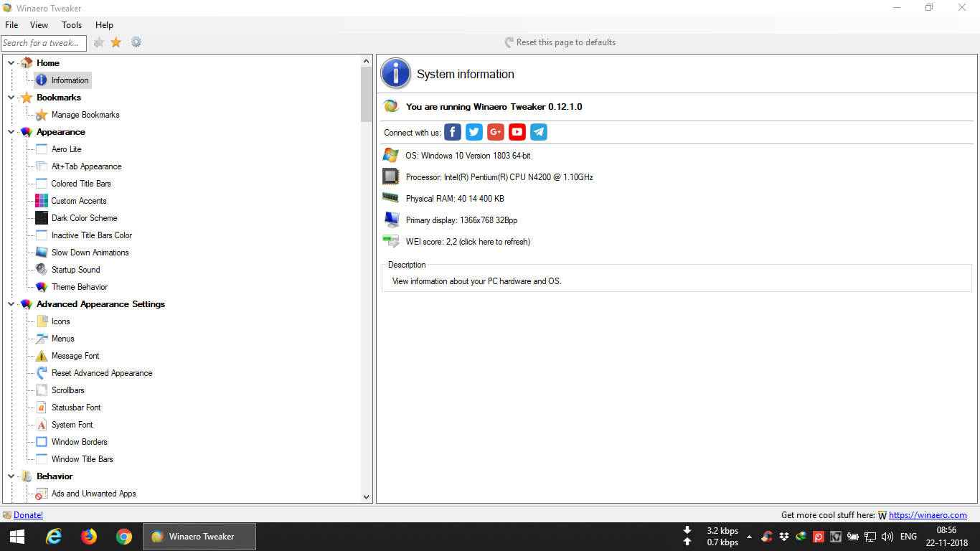Click the Telegram icon
The width and height of the screenshot is (980, 551).
pyautogui.click(x=539, y=132)
